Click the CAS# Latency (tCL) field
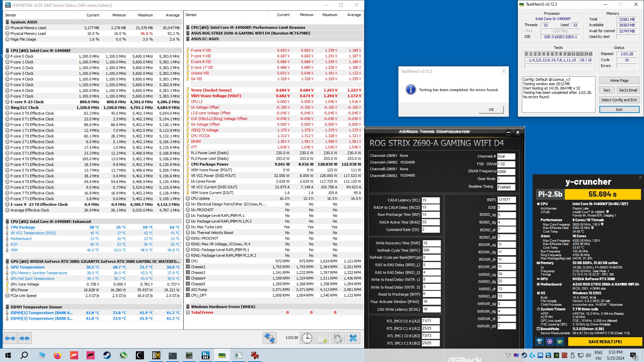This screenshot has width=644, height=362. pyautogui.click(x=430, y=200)
